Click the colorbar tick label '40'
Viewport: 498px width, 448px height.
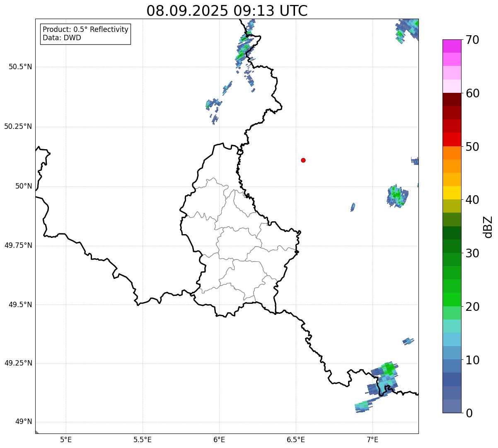pyautogui.click(x=472, y=200)
